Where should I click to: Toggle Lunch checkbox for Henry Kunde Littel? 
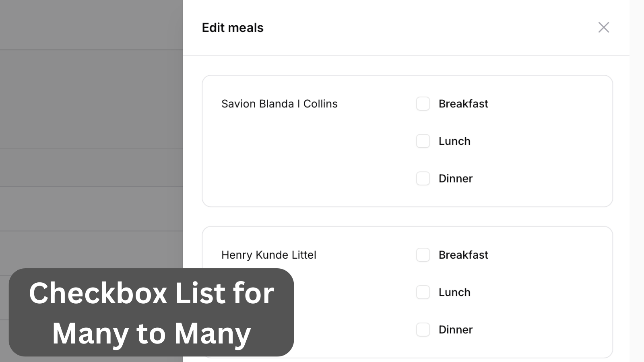423,292
